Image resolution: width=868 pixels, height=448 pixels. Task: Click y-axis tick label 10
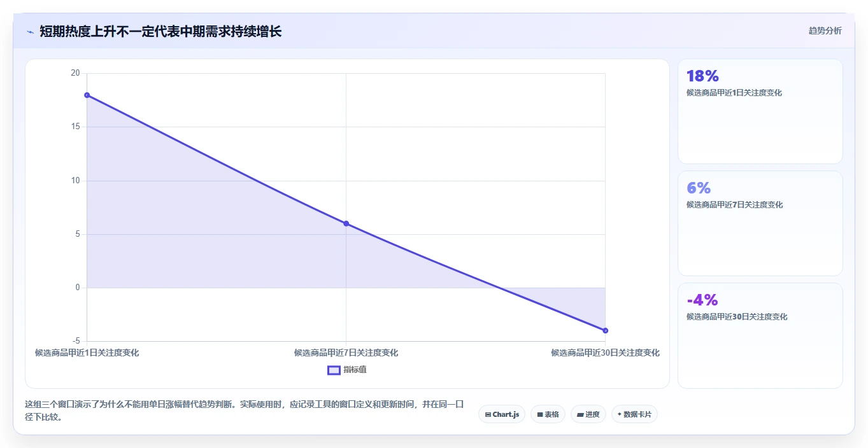coord(75,181)
